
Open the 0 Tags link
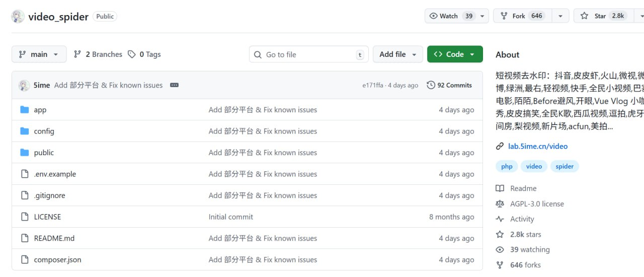144,54
